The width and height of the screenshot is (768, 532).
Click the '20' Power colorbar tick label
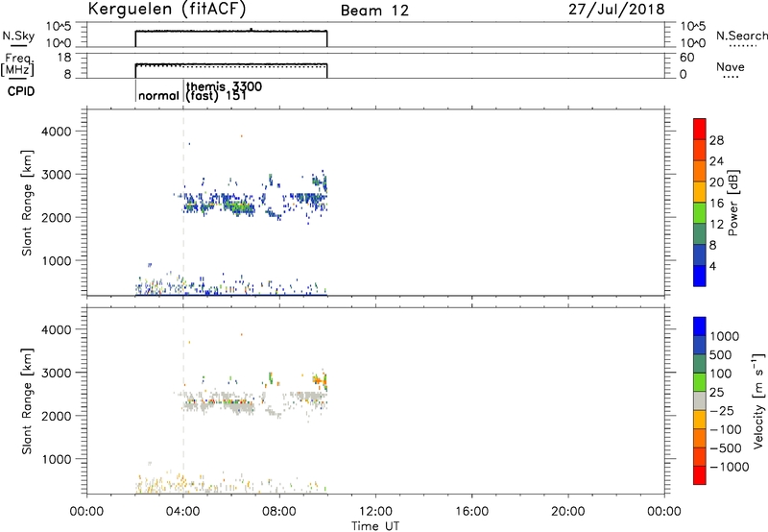click(x=716, y=182)
